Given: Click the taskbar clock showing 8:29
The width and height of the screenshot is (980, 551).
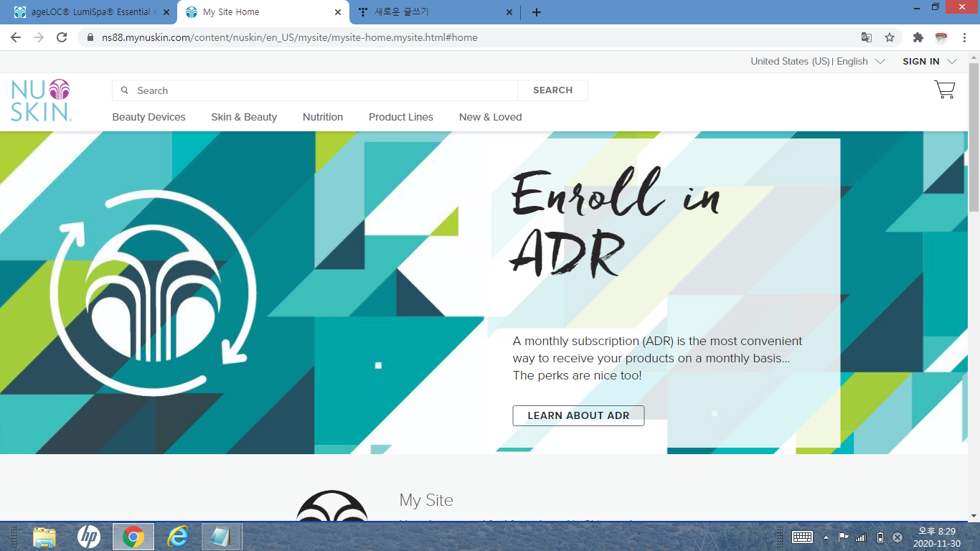Looking at the screenshot, I should point(937,537).
